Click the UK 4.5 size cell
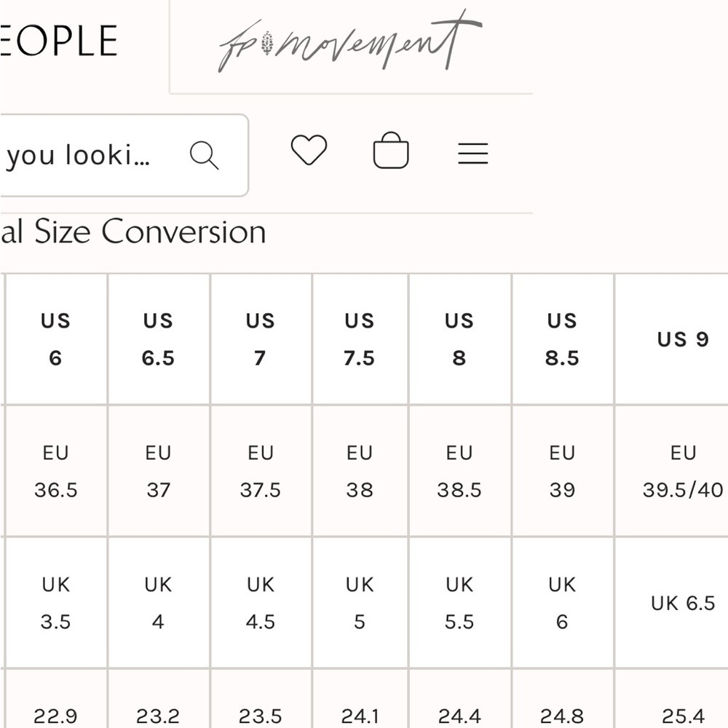 click(x=261, y=603)
